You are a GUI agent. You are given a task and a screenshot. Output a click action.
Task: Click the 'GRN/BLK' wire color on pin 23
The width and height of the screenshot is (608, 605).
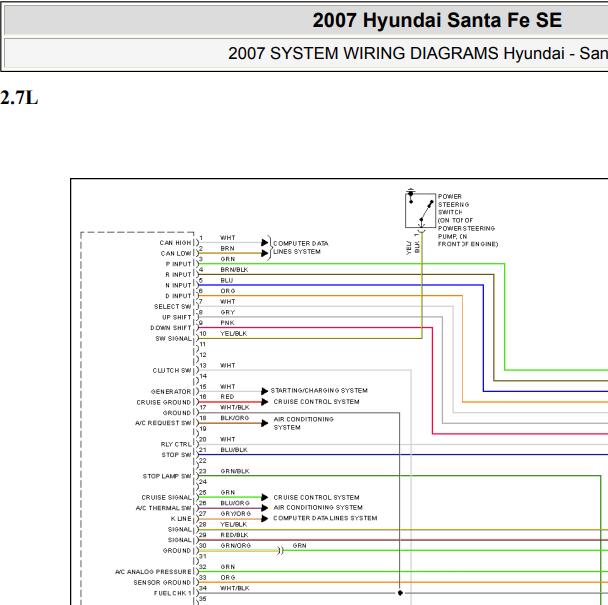[x=235, y=471]
